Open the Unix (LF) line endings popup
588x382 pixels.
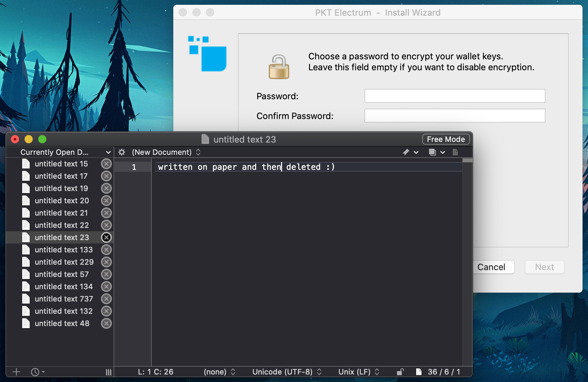point(358,372)
